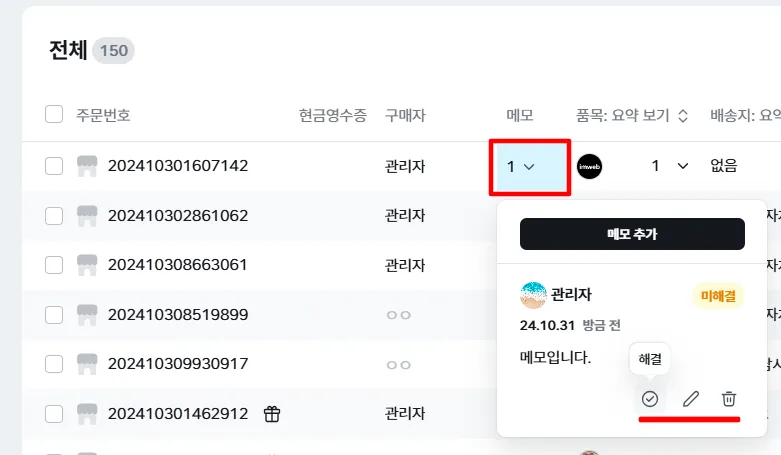
Task: Click the 메모 추가 button
Action: tap(632, 234)
